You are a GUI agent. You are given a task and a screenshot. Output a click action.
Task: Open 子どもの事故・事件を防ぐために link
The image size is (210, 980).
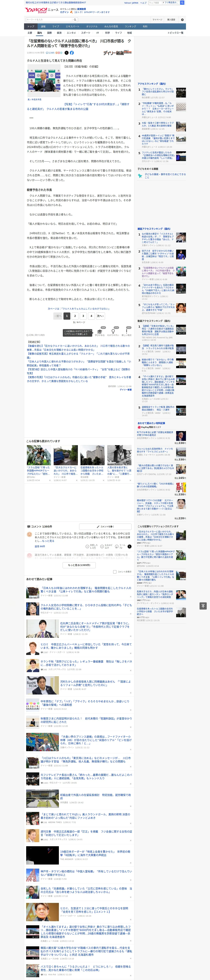165,176
